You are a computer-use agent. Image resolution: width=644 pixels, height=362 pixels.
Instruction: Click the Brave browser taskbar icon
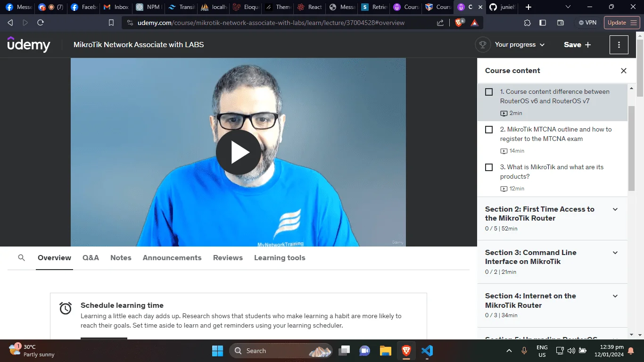pyautogui.click(x=406, y=351)
